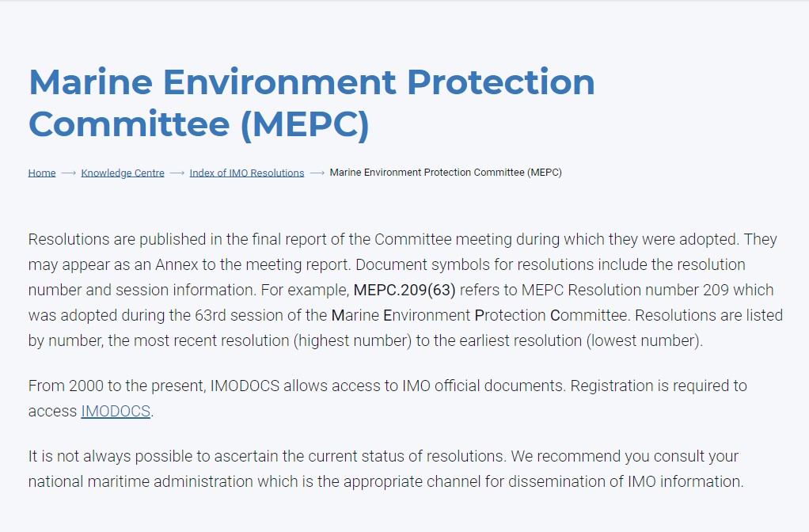Screen dimensions: 809x532
Task: Select the word Home in the breadcrumb trail
Action: pyautogui.click(x=41, y=173)
